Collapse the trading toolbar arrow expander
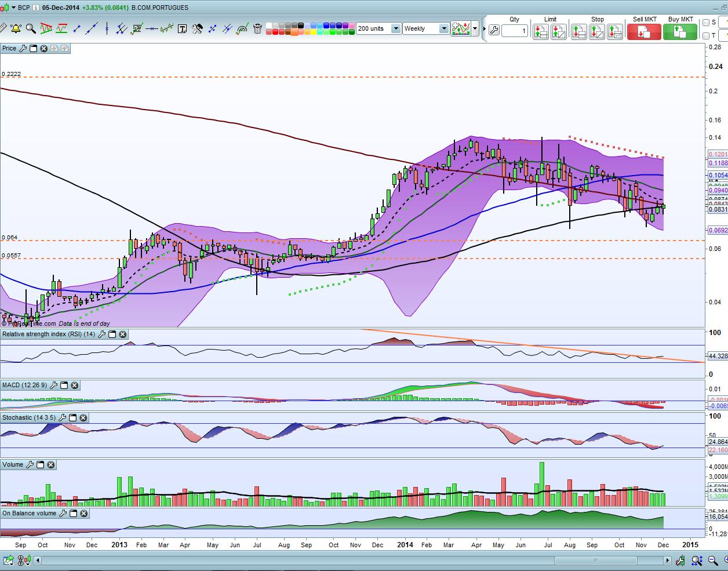Image resolution: width=728 pixels, height=571 pixels. [x=485, y=28]
